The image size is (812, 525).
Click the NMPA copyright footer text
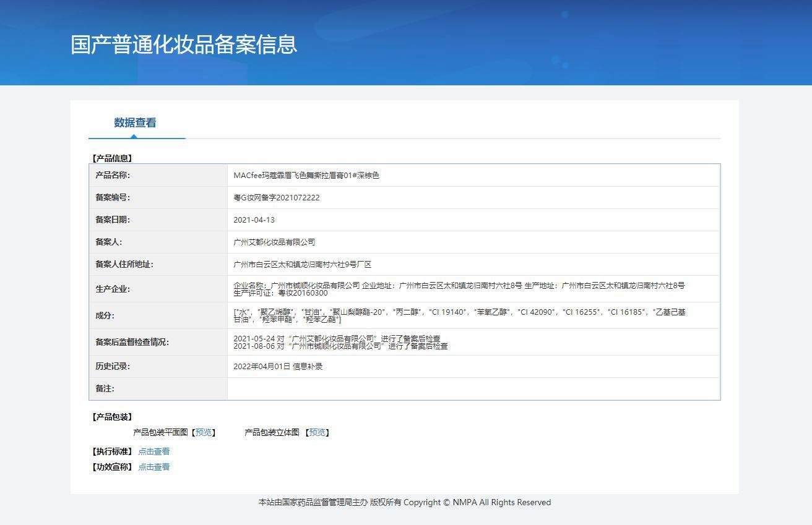(x=404, y=502)
